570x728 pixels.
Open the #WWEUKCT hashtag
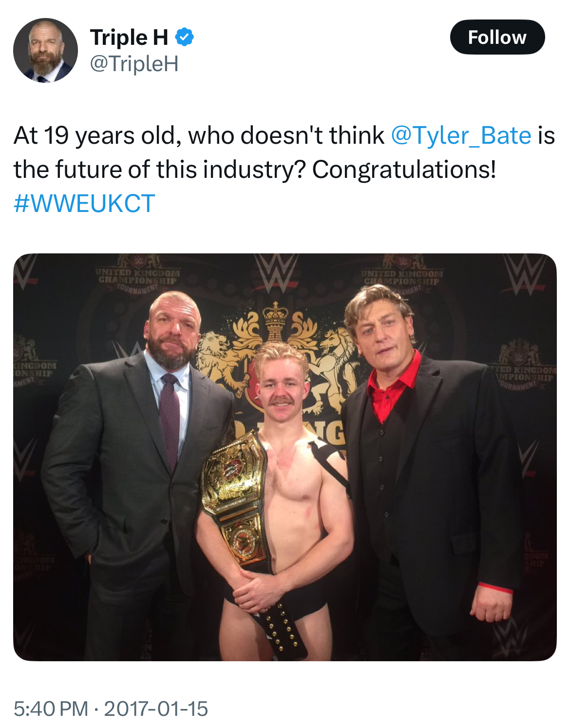pos(84,203)
